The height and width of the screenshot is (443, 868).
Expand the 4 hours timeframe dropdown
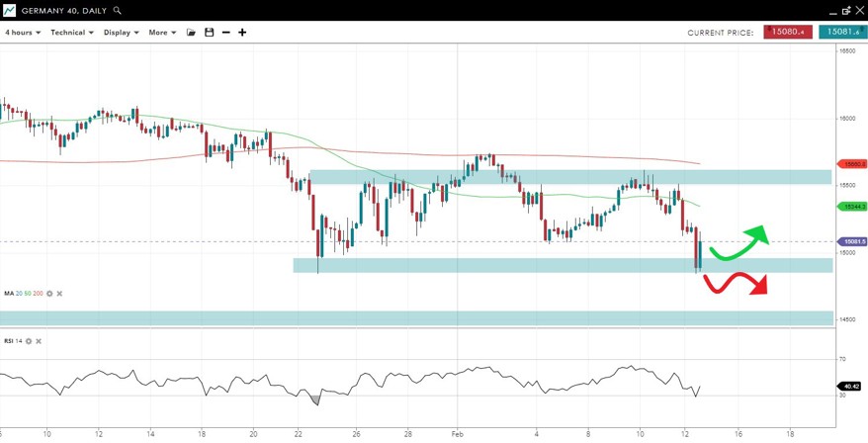23,33
